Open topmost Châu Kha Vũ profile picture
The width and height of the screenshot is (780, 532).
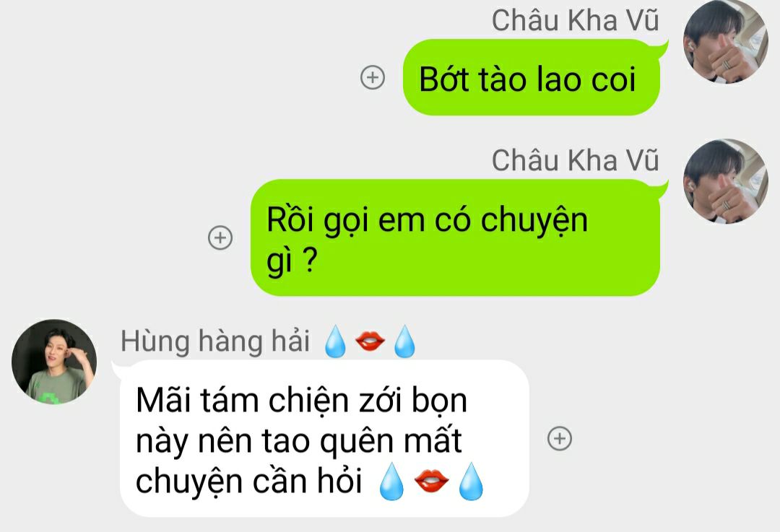725,40
